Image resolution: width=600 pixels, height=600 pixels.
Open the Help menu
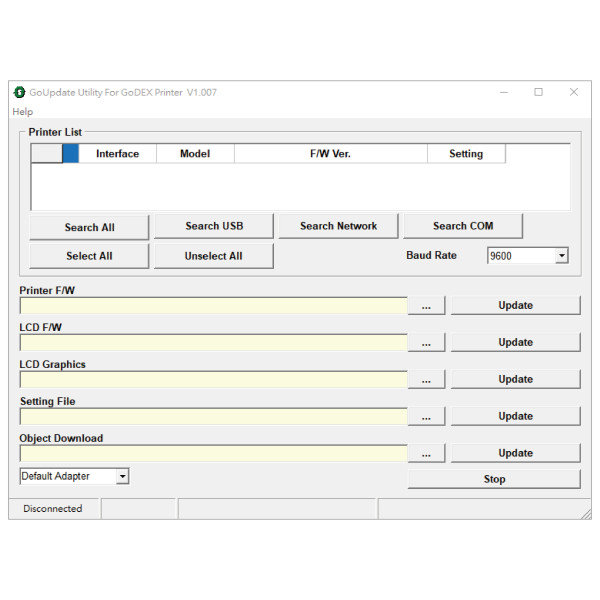coord(22,112)
